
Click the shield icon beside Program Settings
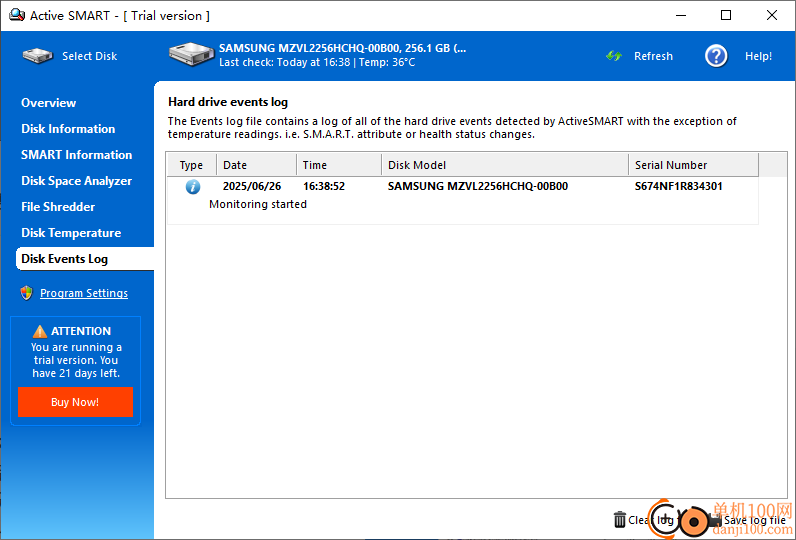click(26, 293)
